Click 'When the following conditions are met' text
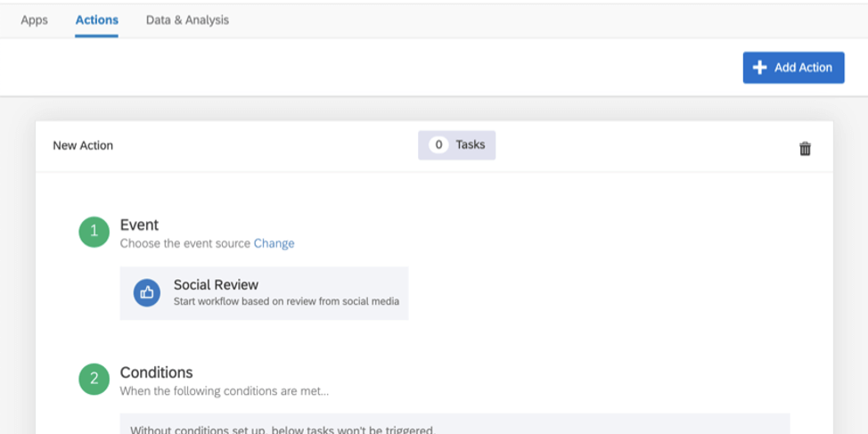Viewport: 868px width, 434px height. [x=225, y=390]
